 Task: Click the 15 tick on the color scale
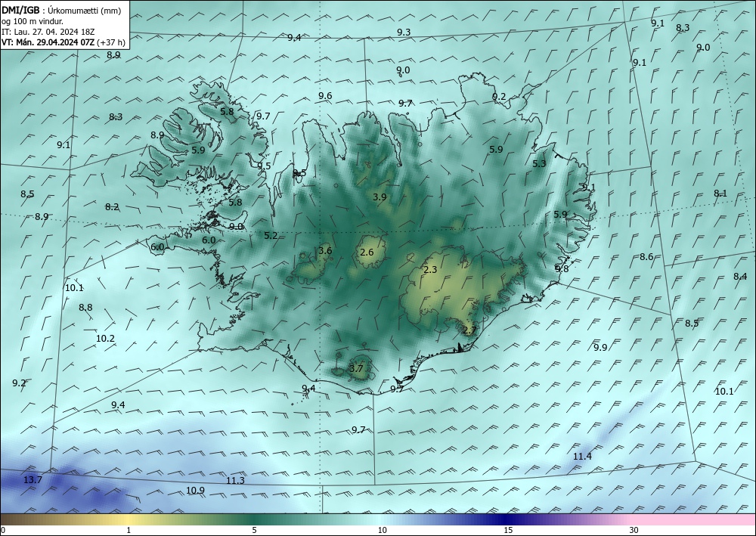click(508, 531)
